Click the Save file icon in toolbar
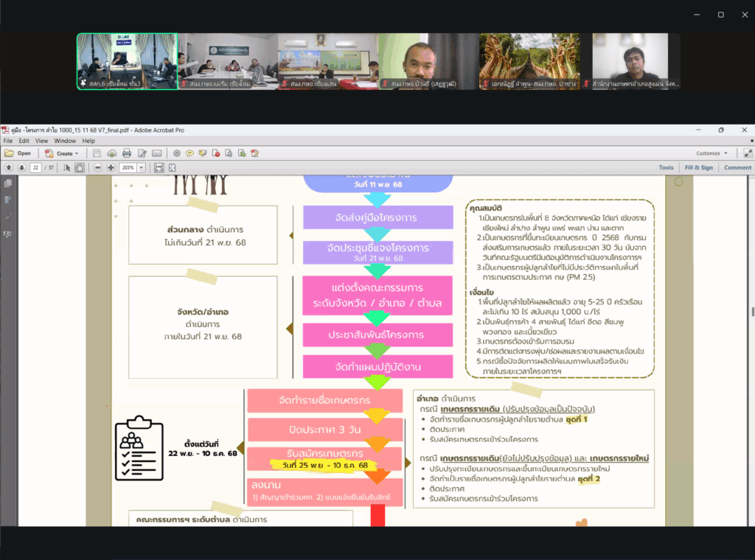This screenshot has width=755, height=560. pyautogui.click(x=97, y=153)
